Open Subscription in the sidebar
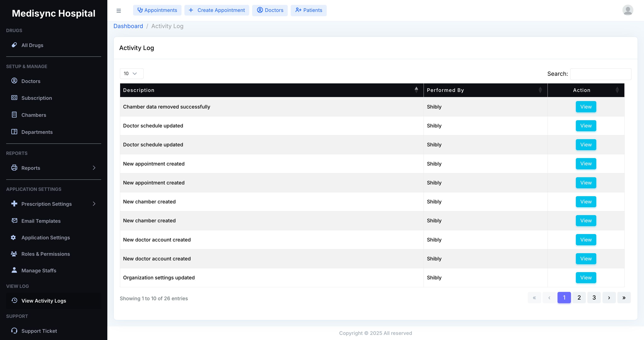Screen dimensions: 644x340 click(53, 98)
